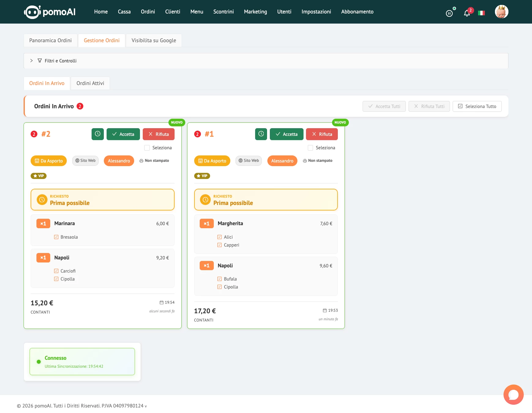Open Cassa in the top navigation

(x=124, y=12)
